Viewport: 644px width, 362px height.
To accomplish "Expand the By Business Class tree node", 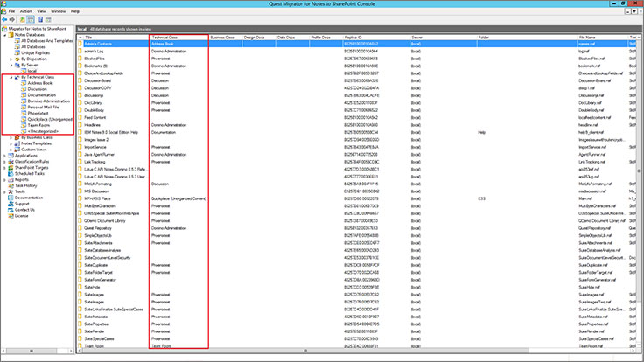I will pyautogui.click(x=11, y=137).
